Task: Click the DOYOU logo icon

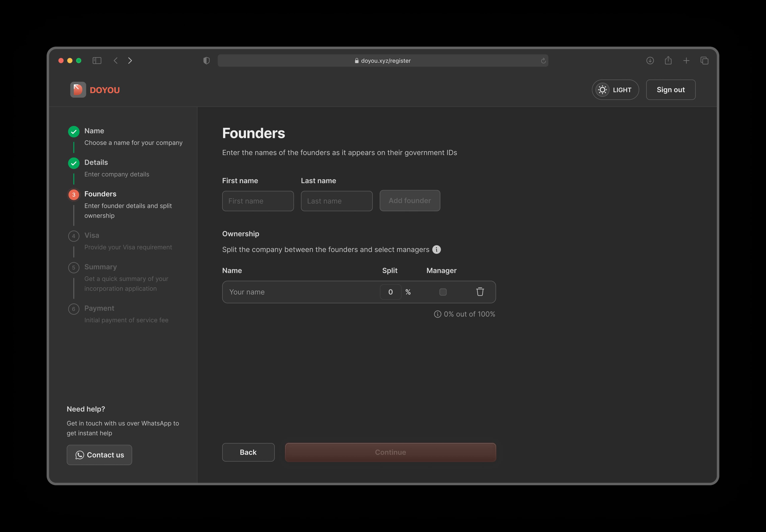Action: tap(78, 89)
